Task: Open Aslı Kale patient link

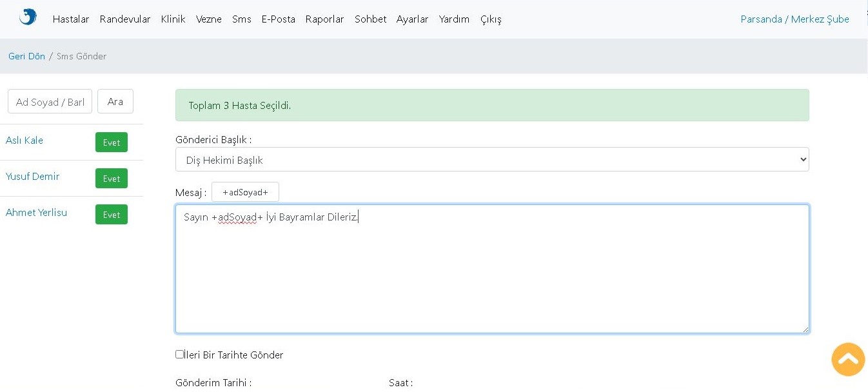Action: point(25,141)
